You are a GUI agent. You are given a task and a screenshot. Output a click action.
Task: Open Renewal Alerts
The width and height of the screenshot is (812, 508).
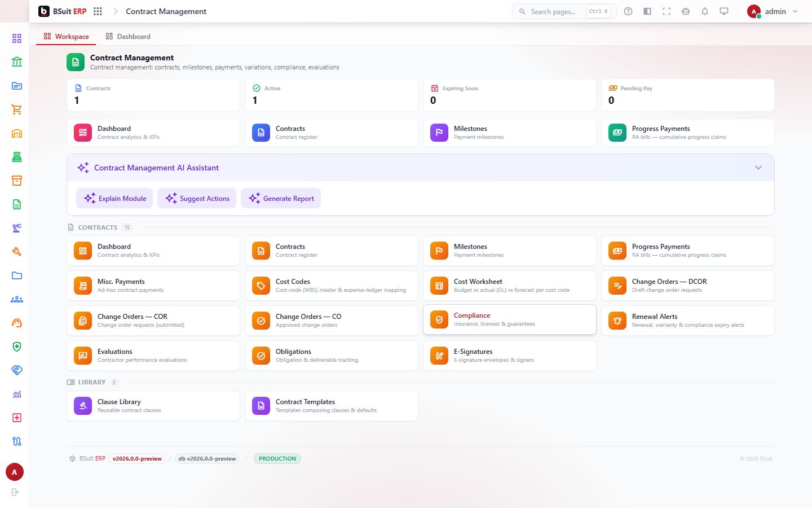pyautogui.click(x=688, y=321)
